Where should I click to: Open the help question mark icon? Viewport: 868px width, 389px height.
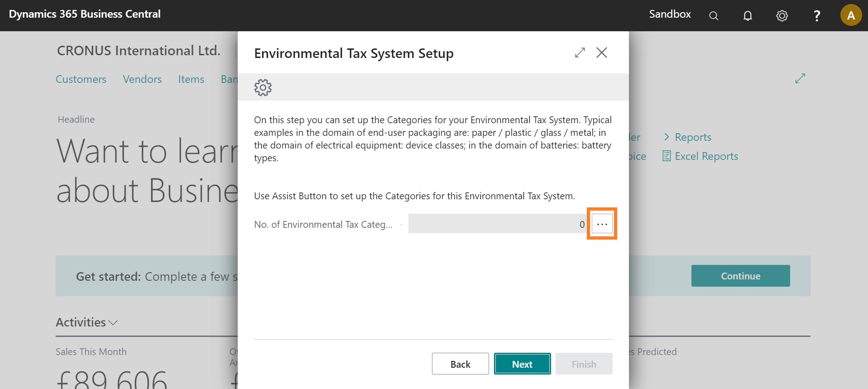point(817,16)
